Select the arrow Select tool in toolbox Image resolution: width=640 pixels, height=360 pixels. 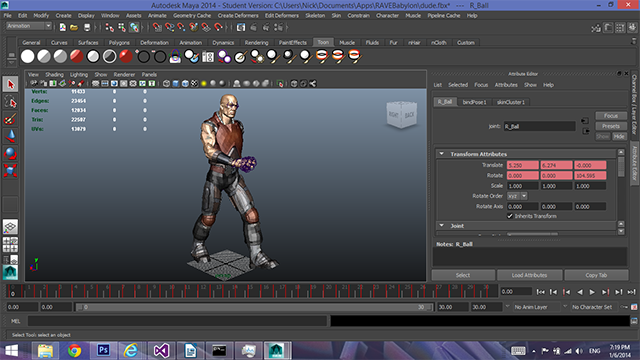point(10,84)
